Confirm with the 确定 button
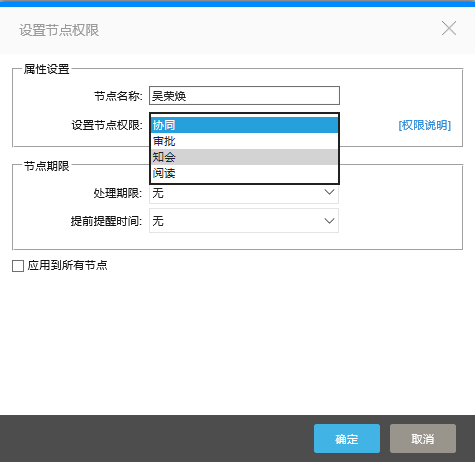The width and height of the screenshot is (475, 462). (x=347, y=438)
